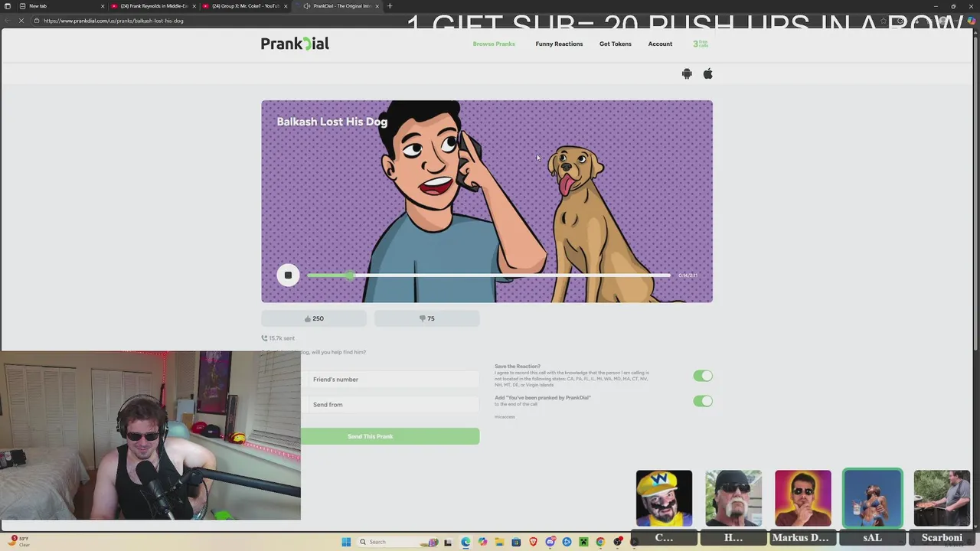Screen dimensions: 980x551
Task: Open the tab actions menu icon
Action: coord(8,6)
